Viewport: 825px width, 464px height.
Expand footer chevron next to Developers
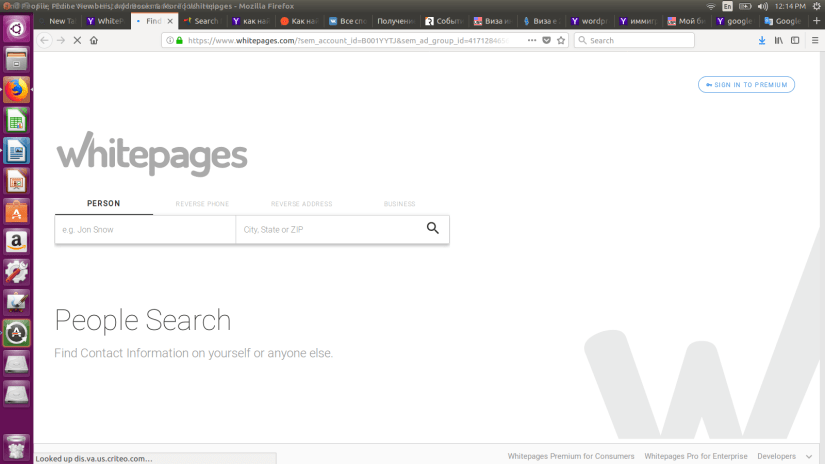pos(809,457)
